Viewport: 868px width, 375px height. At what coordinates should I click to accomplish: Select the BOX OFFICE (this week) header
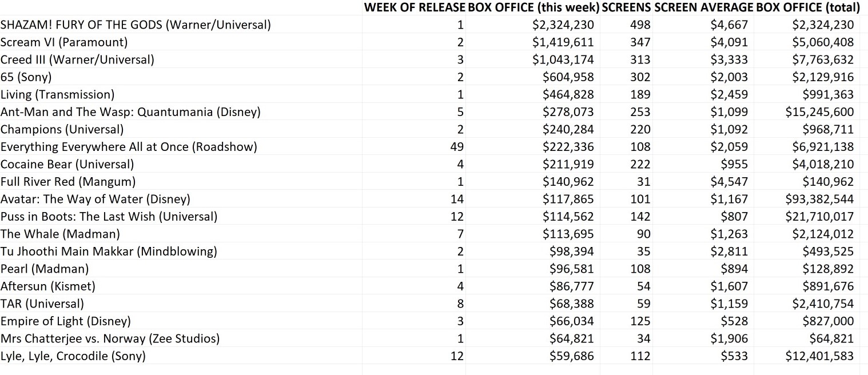pos(533,7)
